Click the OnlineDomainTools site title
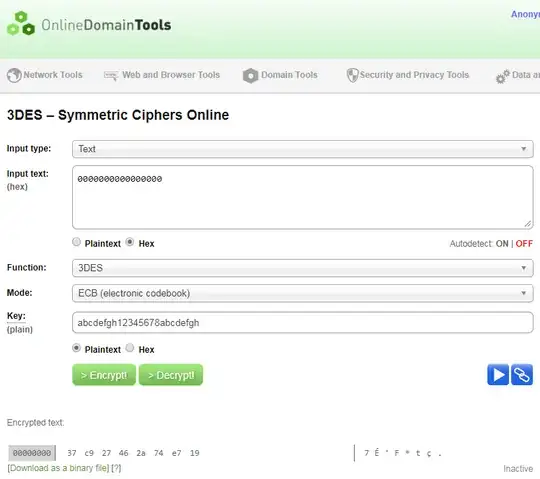 coord(106,25)
